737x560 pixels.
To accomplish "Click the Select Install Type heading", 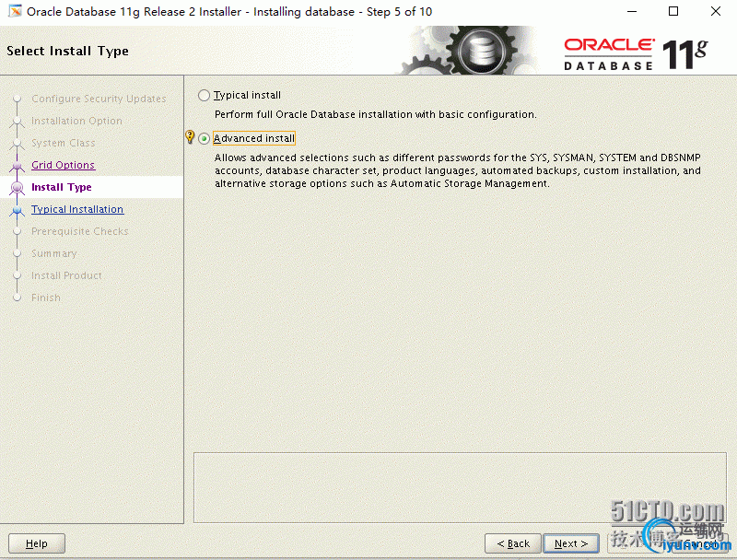I will [67, 51].
